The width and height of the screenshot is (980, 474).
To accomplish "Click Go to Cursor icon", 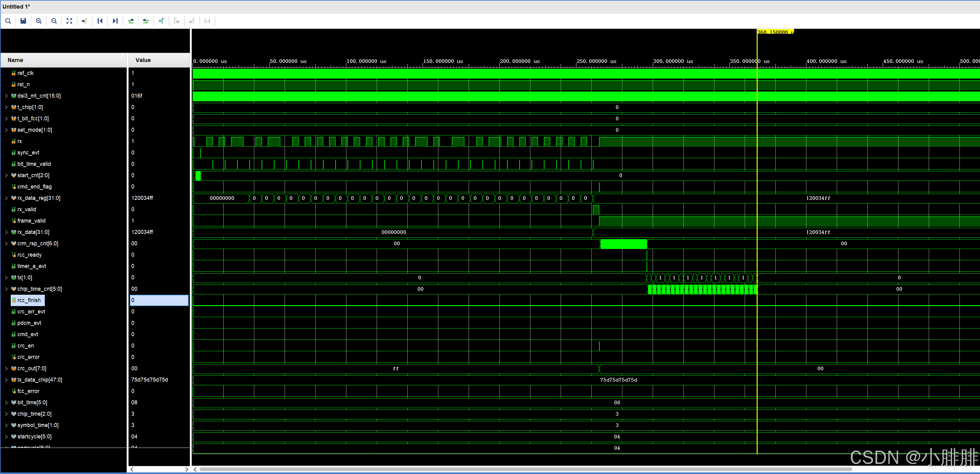I will (x=84, y=21).
